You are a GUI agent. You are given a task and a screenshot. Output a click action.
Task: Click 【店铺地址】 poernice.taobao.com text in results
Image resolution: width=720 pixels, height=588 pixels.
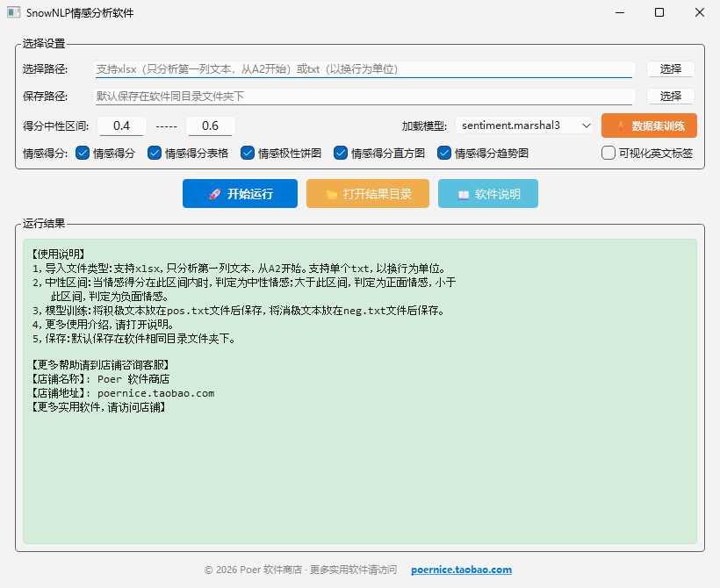(x=123, y=393)
